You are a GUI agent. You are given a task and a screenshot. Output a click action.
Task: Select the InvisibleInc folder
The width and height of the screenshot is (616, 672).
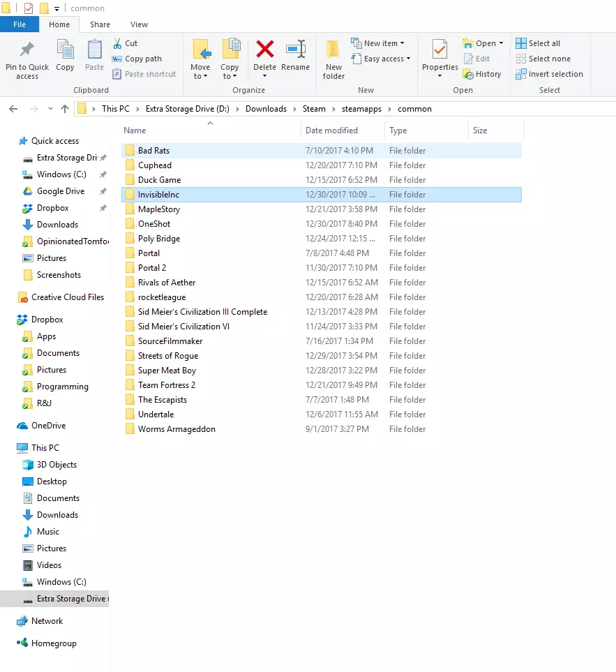(322, 195)
